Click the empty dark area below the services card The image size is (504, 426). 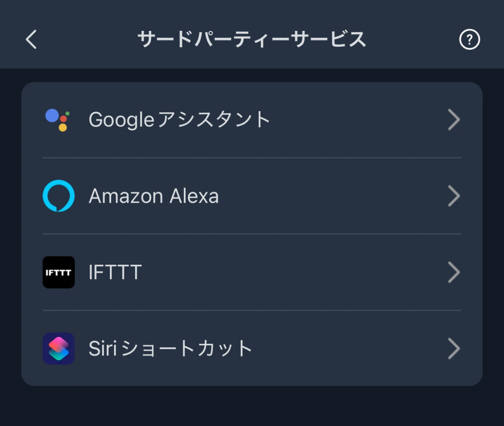[x=252, y=406]
